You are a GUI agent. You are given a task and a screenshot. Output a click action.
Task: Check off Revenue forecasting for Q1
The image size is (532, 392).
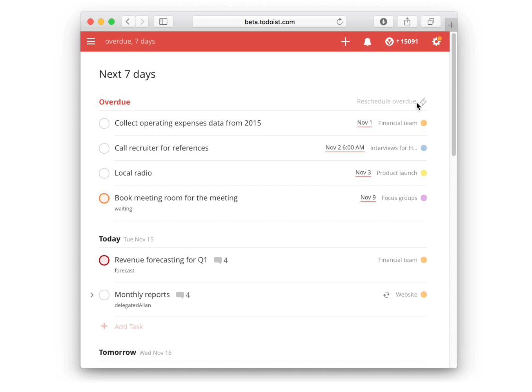pyautogui.click(x=104, y=260)
